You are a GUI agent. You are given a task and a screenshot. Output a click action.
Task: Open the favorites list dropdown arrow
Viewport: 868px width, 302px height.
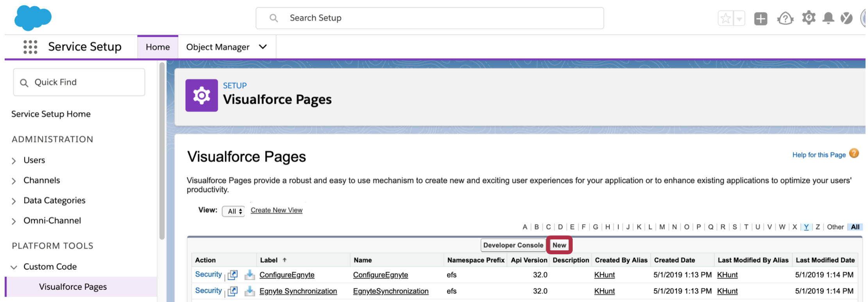[x=739, y=18]
